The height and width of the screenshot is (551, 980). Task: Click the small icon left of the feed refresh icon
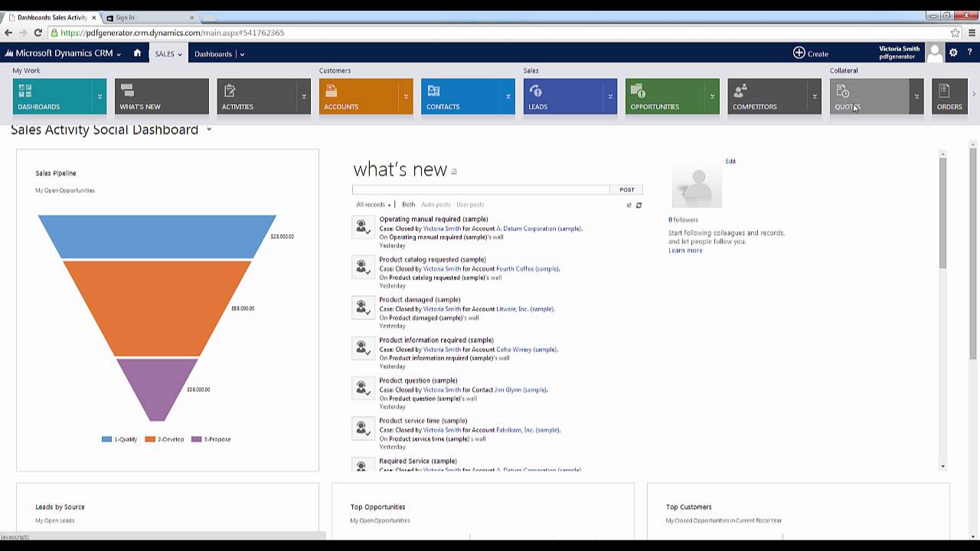[629, 205]
